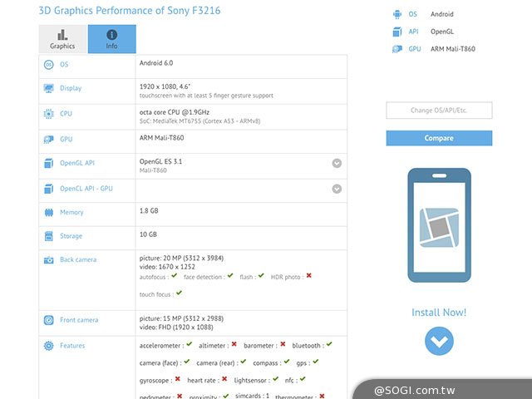Click 'video: 1670 x 1252' text

point(167,267)
